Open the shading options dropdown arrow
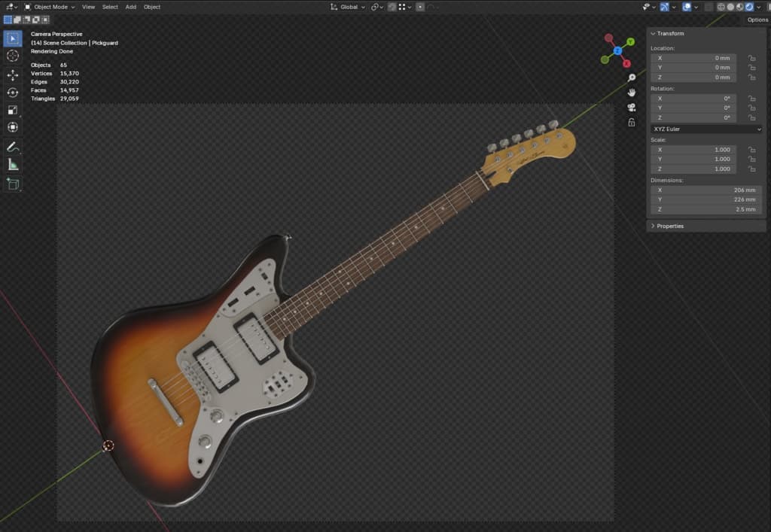This screenshot has width=771, height=532. (x=759, y=7)
